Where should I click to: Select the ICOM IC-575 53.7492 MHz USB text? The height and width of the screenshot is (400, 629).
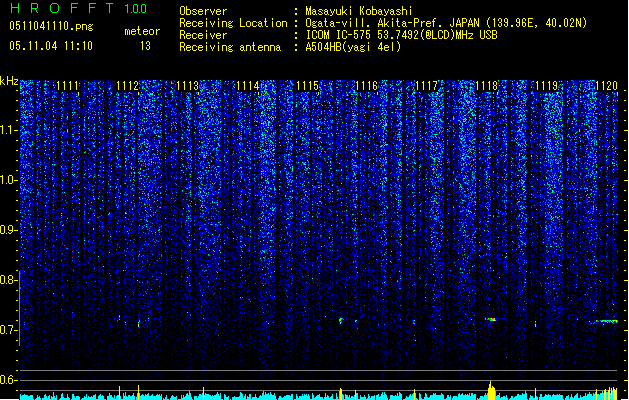[402, 35]
